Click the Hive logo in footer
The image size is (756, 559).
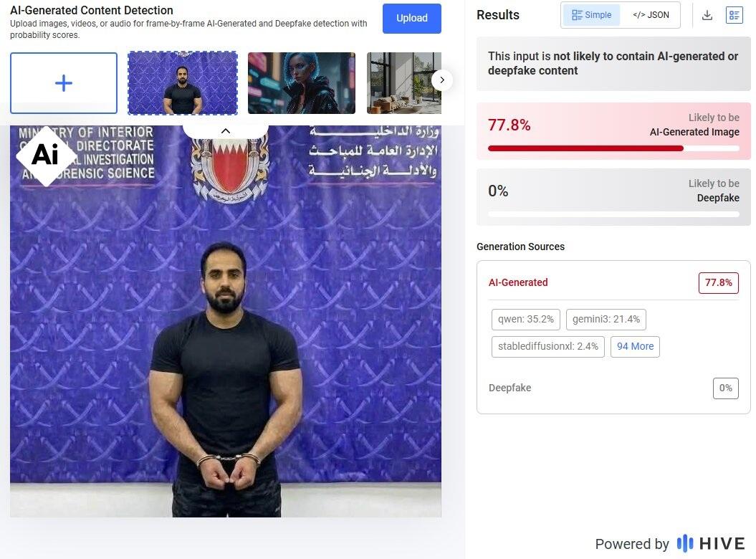(x=711, y=543)
